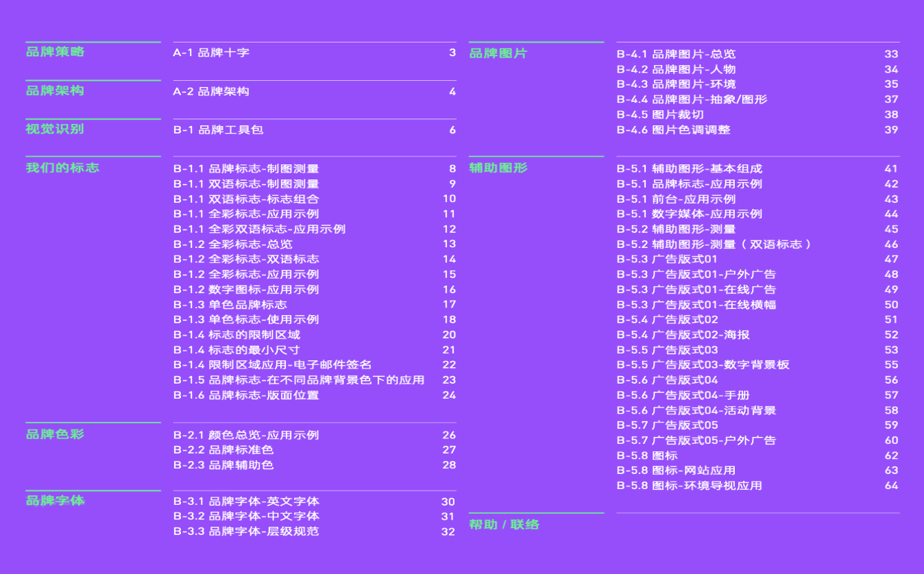Select B-1.6 品牌标志-版面位置 entry
This screenshot has height=574, width=924.
point(246,395)
